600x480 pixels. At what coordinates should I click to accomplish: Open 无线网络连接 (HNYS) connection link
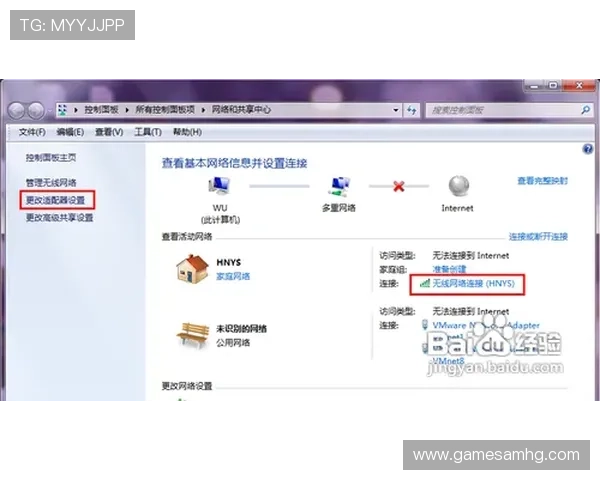point(473,283)
